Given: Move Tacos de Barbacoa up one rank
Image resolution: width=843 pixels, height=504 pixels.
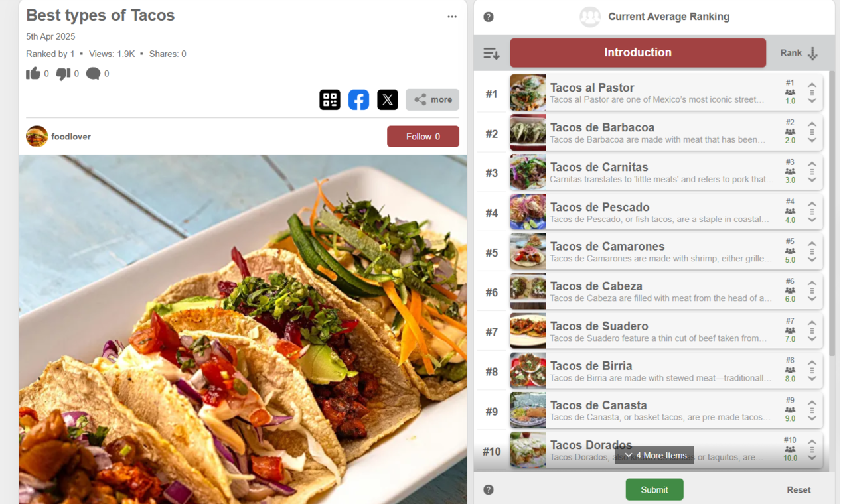Looking at the screenshot, I should tap(812, 125).
